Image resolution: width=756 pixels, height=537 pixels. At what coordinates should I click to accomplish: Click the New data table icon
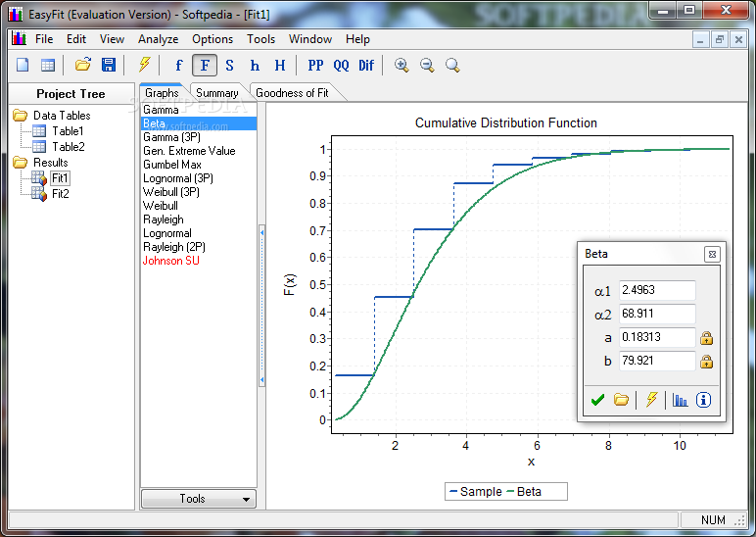tap(48, 65)
